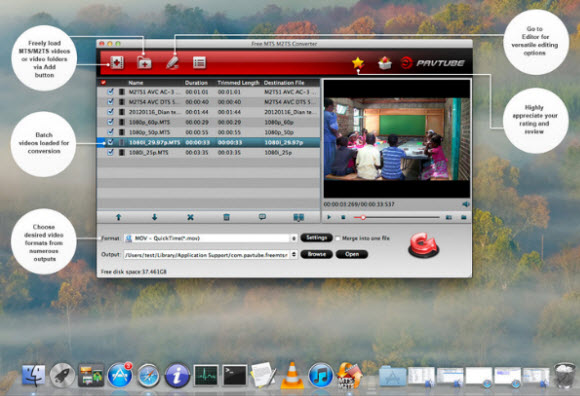580x396 pixels.
Task: Move selected item up with up arrow
Action: coord(118,217)
